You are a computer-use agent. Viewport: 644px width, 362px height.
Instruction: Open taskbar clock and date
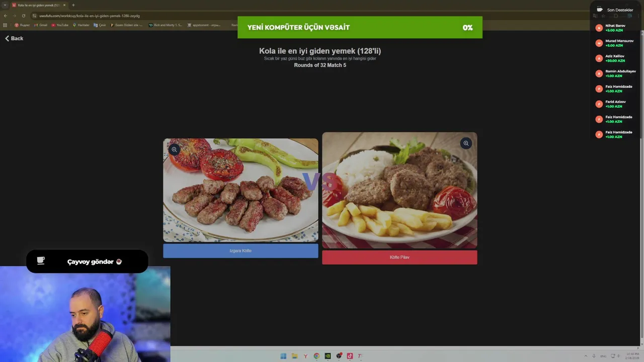631,356
